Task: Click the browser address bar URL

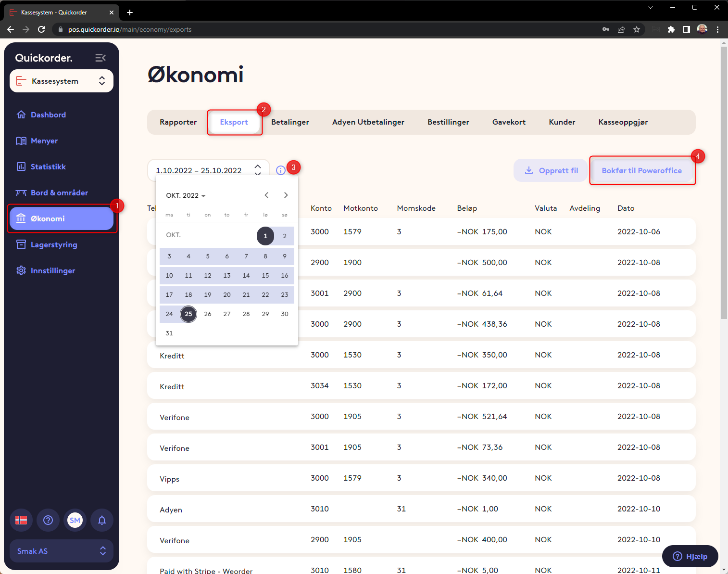Action: pyautogui.click(x=130, y=29)
